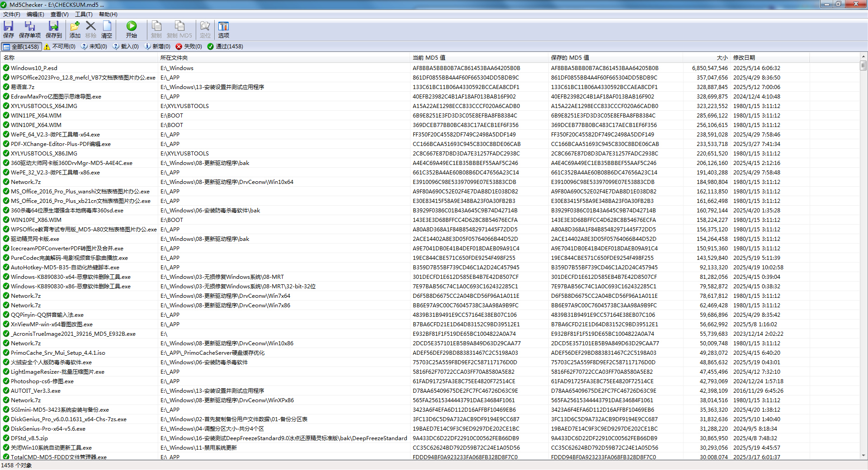Viewport: 868px width, 470px height.
Task: Sort by the 保存的 MD5 值 column header
Action: [x=616, y=58]
